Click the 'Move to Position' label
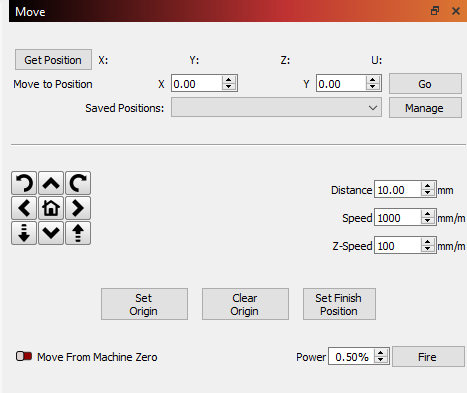 click(53, 84)
